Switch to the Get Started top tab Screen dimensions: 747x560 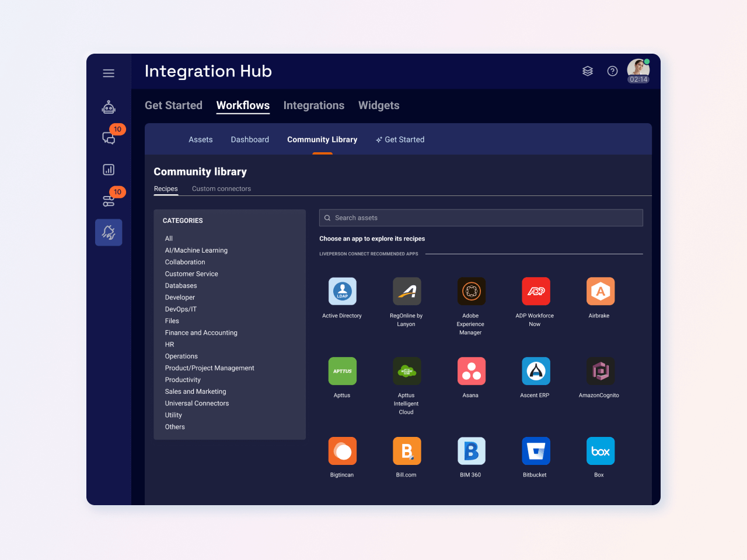coord(173,106)
